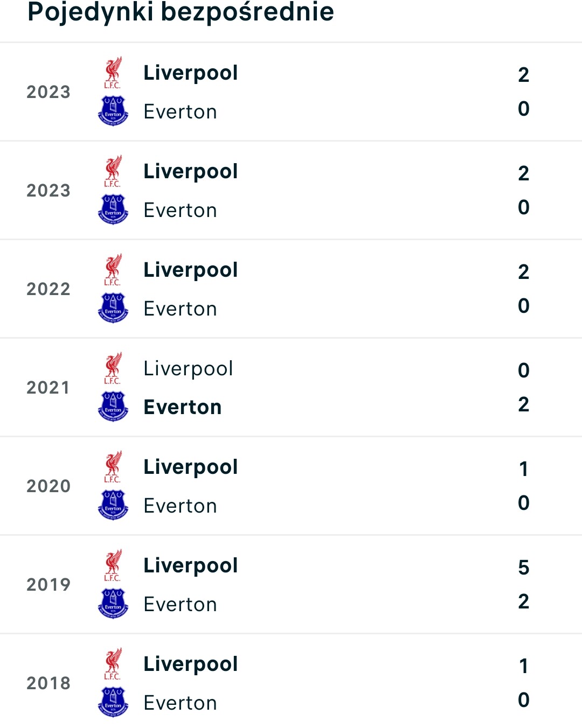Tap Liverpool crest in second 2023 match
The width and height of the screenshot is (582, 728).
pyautogui.click(x=113, y=171)
